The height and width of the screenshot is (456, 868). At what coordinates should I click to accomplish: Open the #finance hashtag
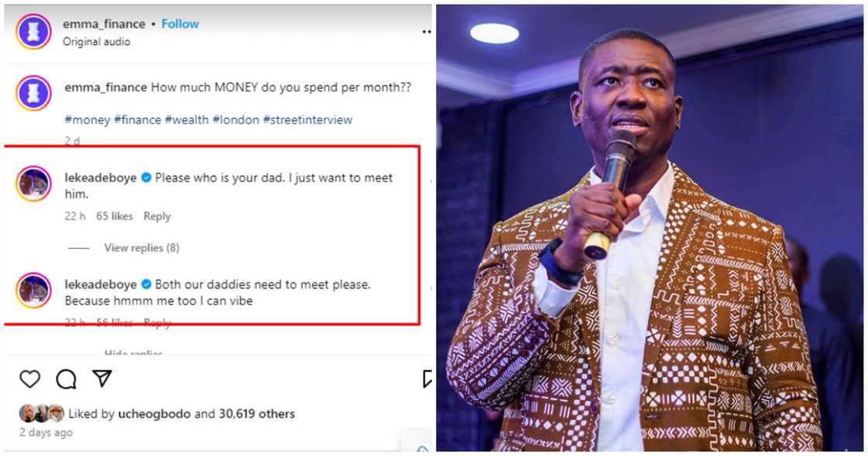[137, 119]
